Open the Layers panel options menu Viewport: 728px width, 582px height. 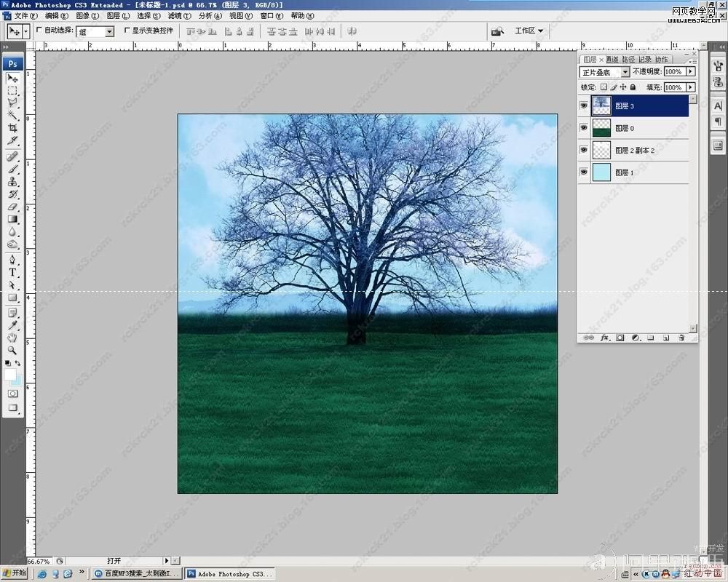click(x=693, y=61)
